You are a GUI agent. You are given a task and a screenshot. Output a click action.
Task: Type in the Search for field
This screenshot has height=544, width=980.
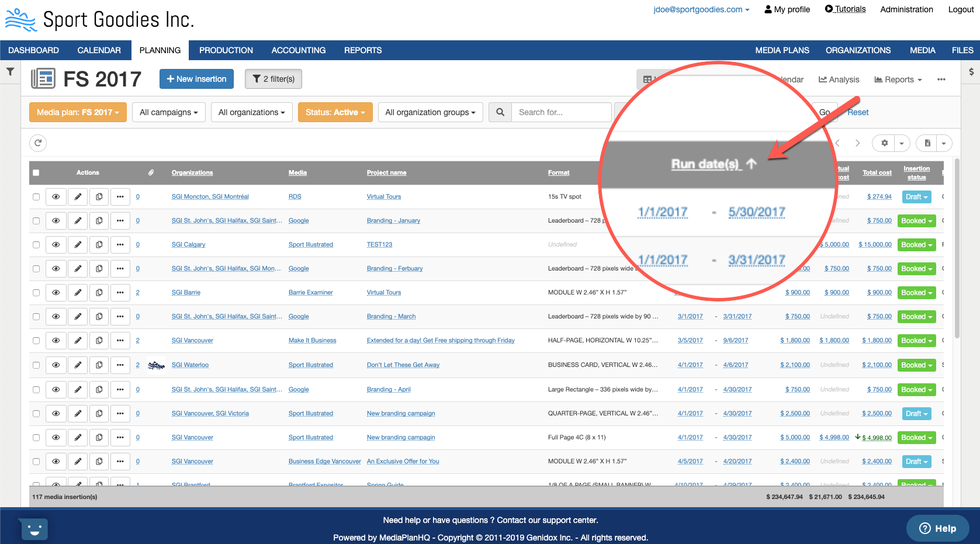point(561,112)
